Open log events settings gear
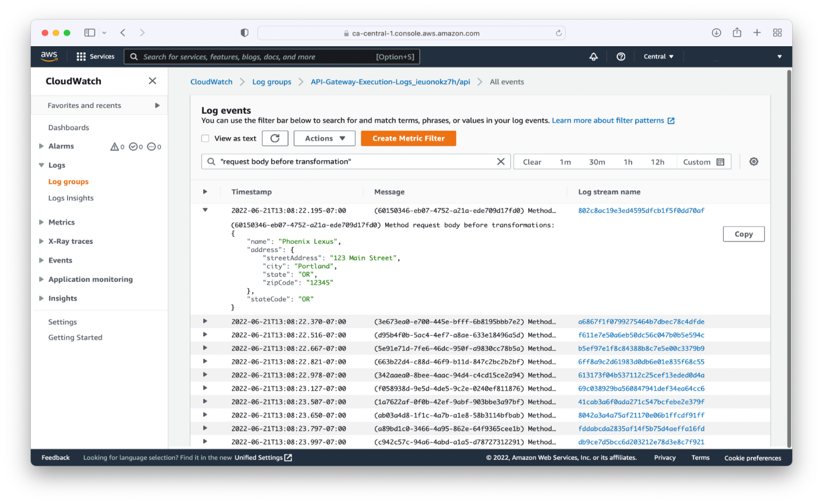 [x=754, y=161]
